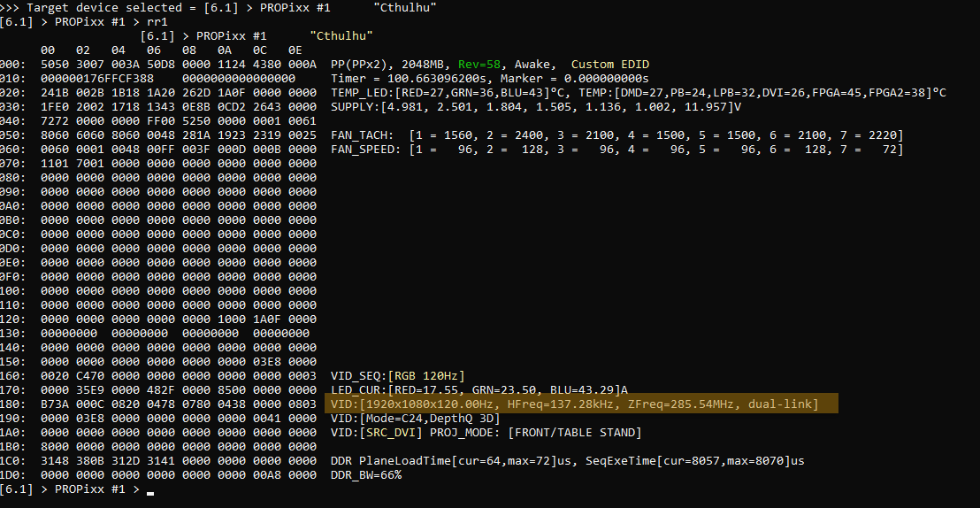Viewport: 980px width, 508px height.
Task: Click the highlighted 1920x1080x120.00Hz VID line
Action: pyautogui.click(x=574, y=404)
